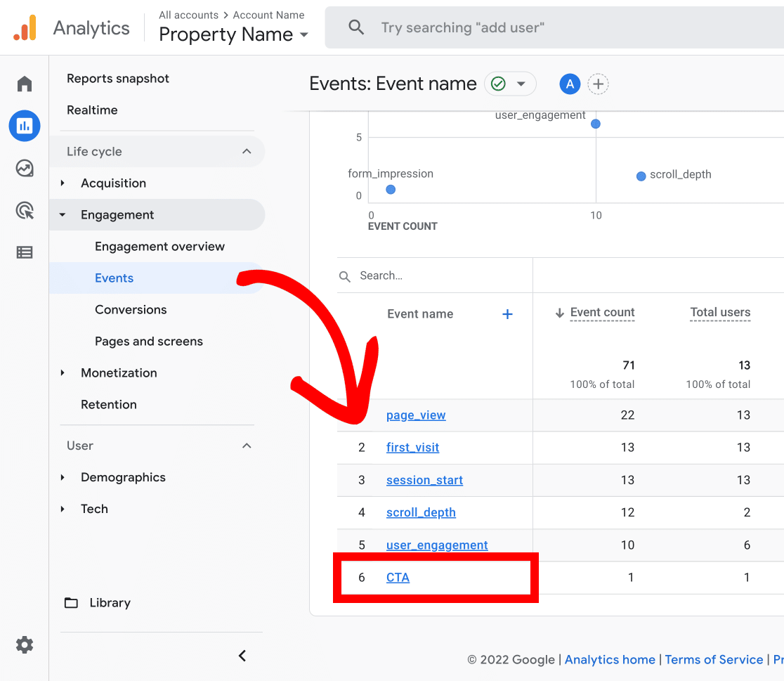
Task: Click the Reports bar chart icon
Action: [x=25, y=127]
